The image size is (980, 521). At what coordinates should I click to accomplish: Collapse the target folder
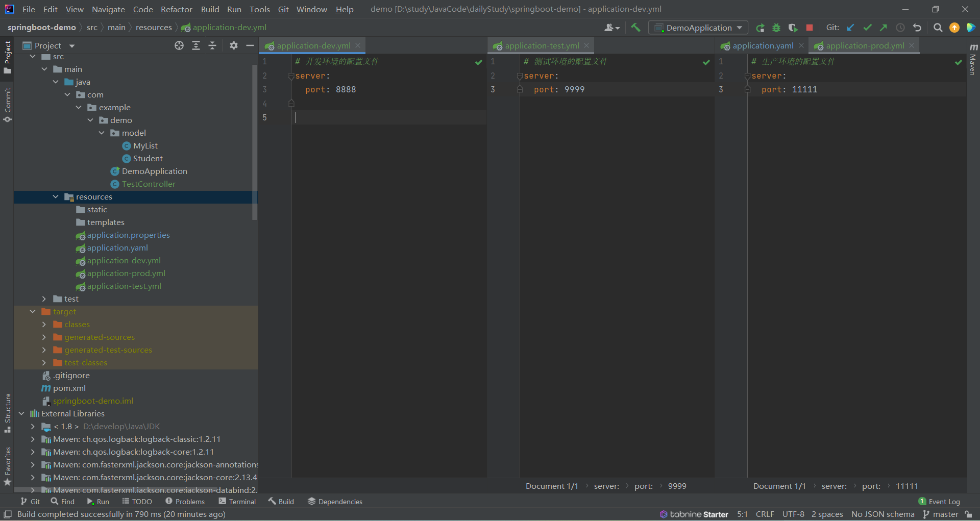33,311
